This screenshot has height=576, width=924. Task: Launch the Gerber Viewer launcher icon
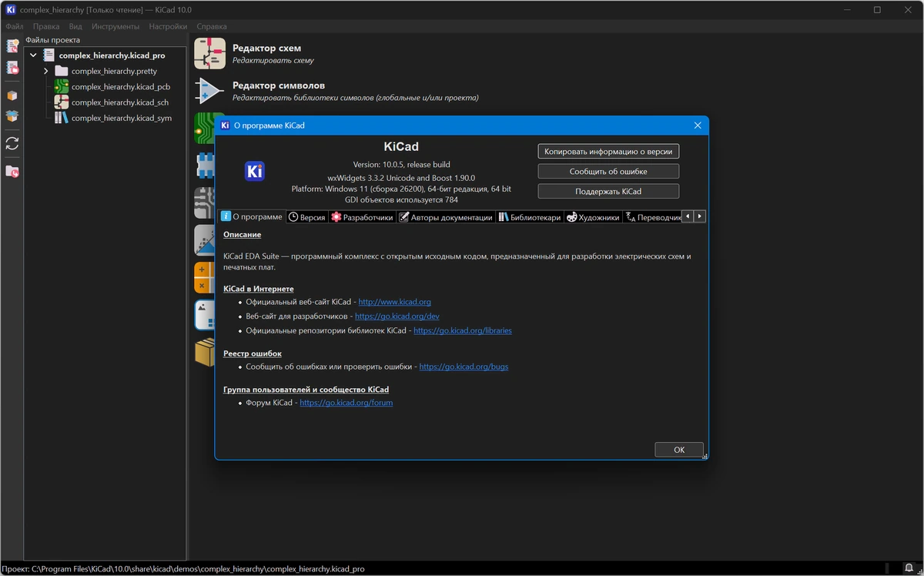point(203,203)
